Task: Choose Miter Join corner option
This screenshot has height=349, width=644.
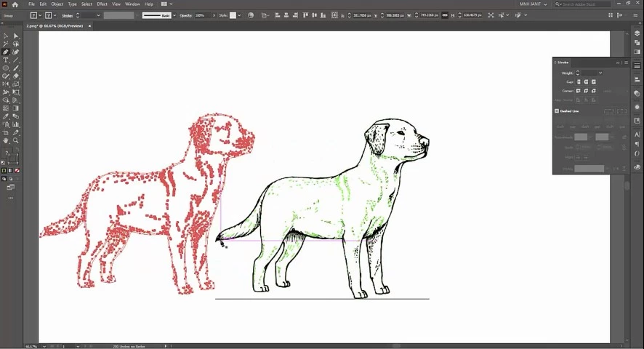Action: (x=579, y=91)
